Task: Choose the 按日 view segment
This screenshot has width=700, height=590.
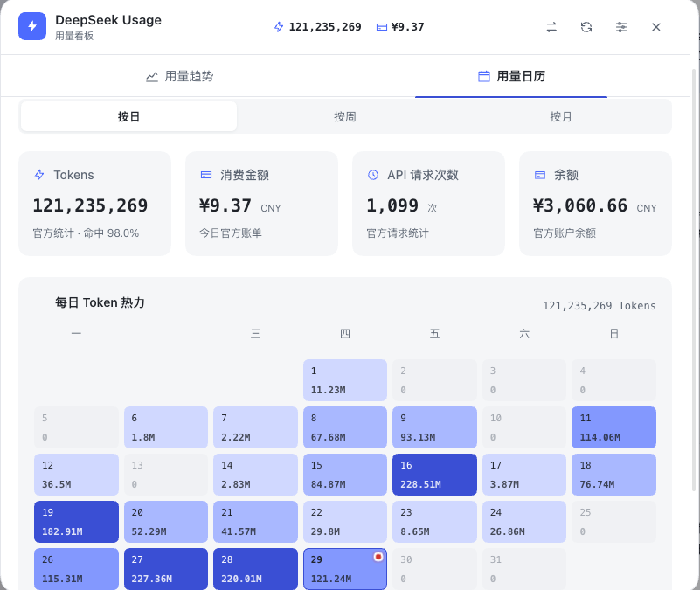Action: [x=128, y=116]
